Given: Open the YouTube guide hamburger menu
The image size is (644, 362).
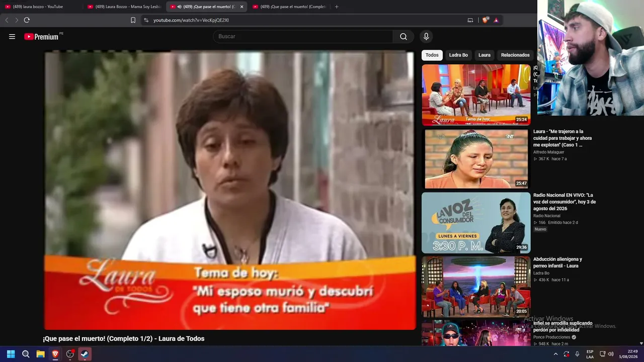Looking at the screenshot, I should point(12,37).
